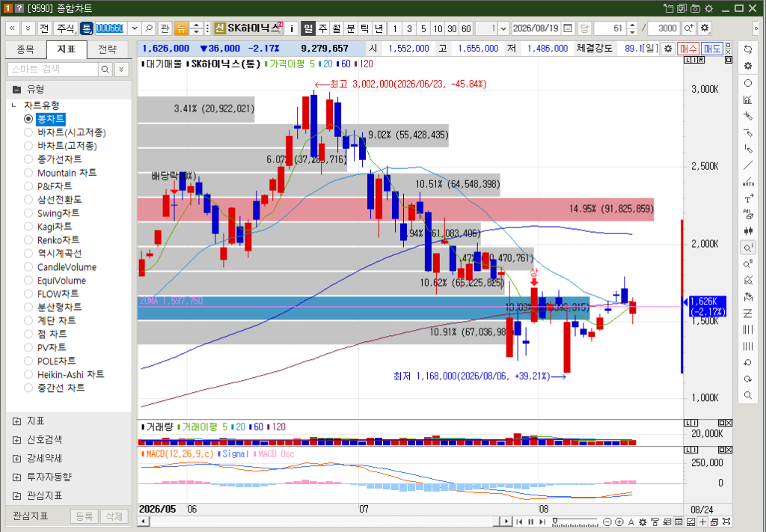Click the bottom magnifier search tool in right toolbar
Image resolution: width=766 pixels, height=532 pixels.
click(x=748, y=395)
